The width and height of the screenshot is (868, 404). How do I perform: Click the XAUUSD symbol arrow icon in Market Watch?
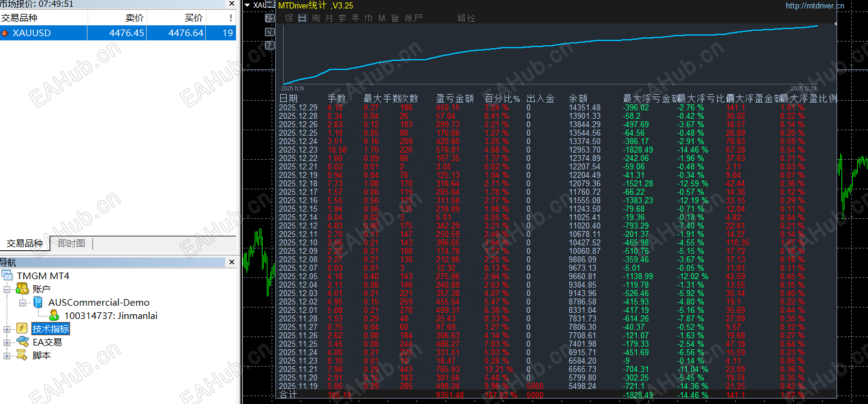click(x=5, y=33)
